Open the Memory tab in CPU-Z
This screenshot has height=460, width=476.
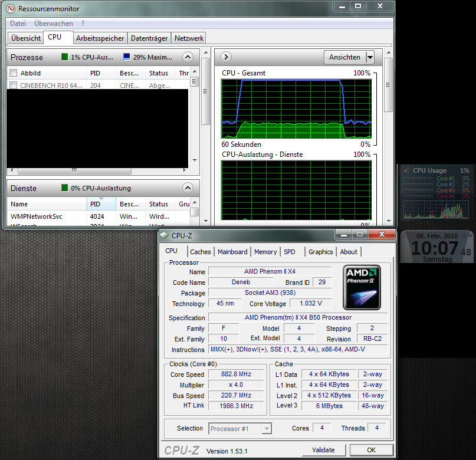tap(265, 252)
